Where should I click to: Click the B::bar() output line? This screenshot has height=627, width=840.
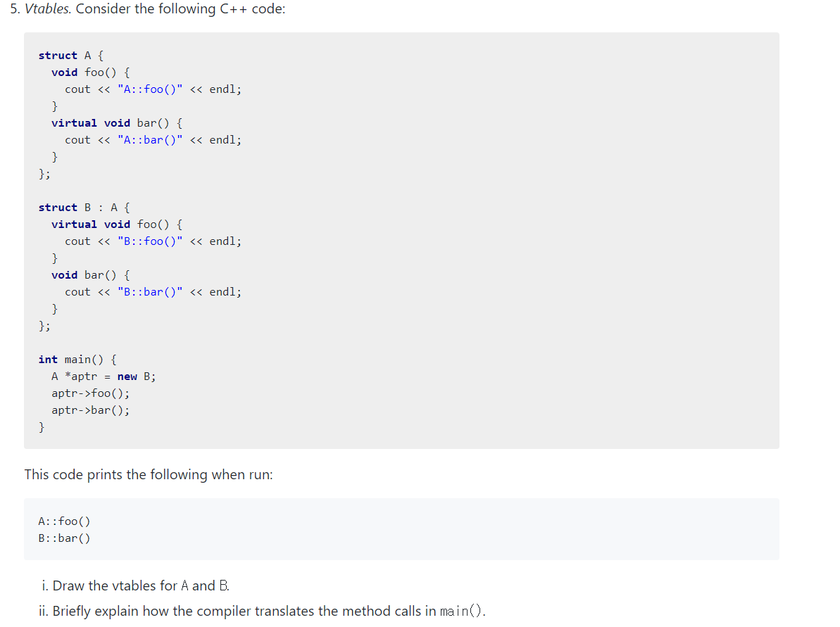click(x=64, y=538)
